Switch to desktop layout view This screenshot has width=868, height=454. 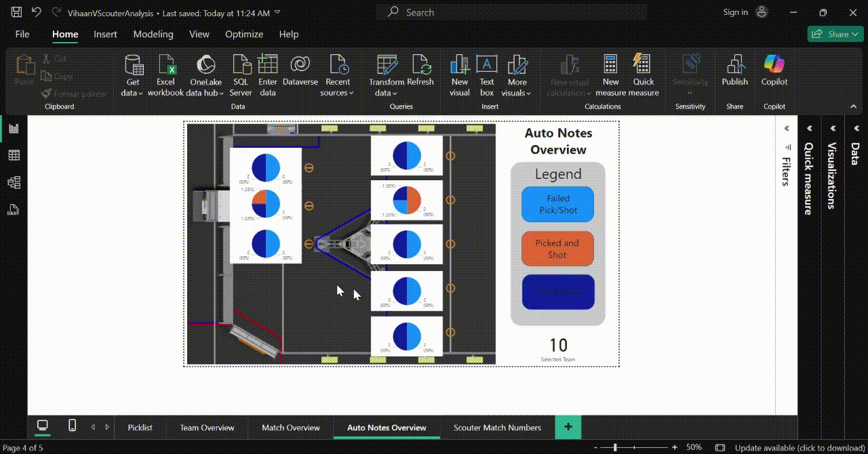pos(43,426)
